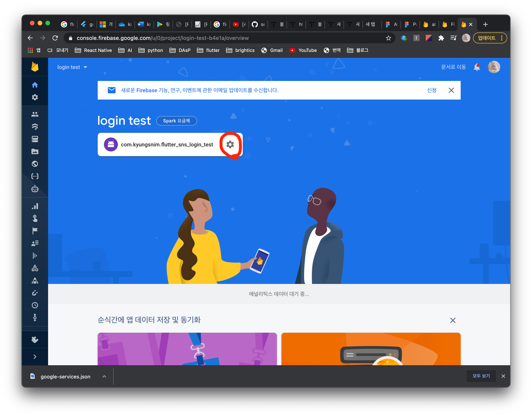Open Storage image icon in sidebar
532x416 pixels.
tap(35, 151)
